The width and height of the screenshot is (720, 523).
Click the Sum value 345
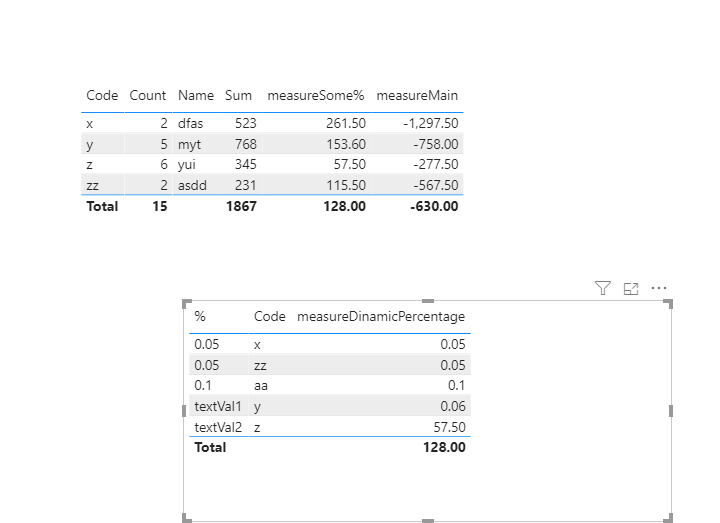pyautogui.click(x=246, y=164)
